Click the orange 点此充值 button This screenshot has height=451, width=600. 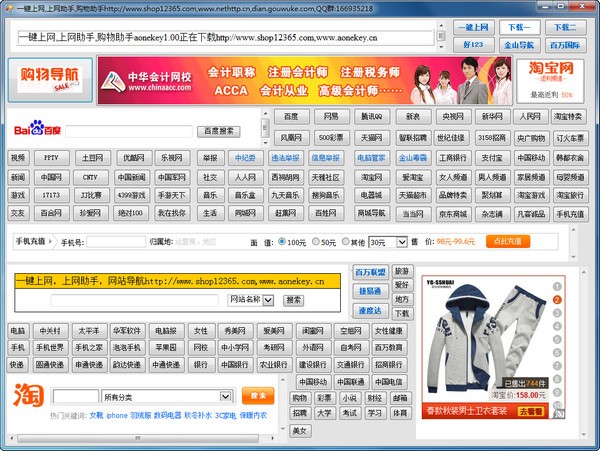point(508,241)
